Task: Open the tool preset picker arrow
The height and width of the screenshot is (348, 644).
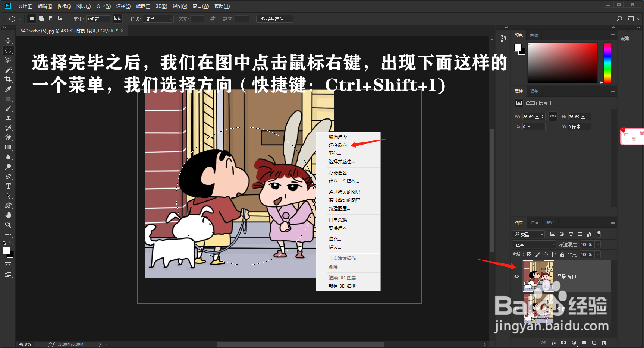Action: pyautogui.click(x=19, y=19)
